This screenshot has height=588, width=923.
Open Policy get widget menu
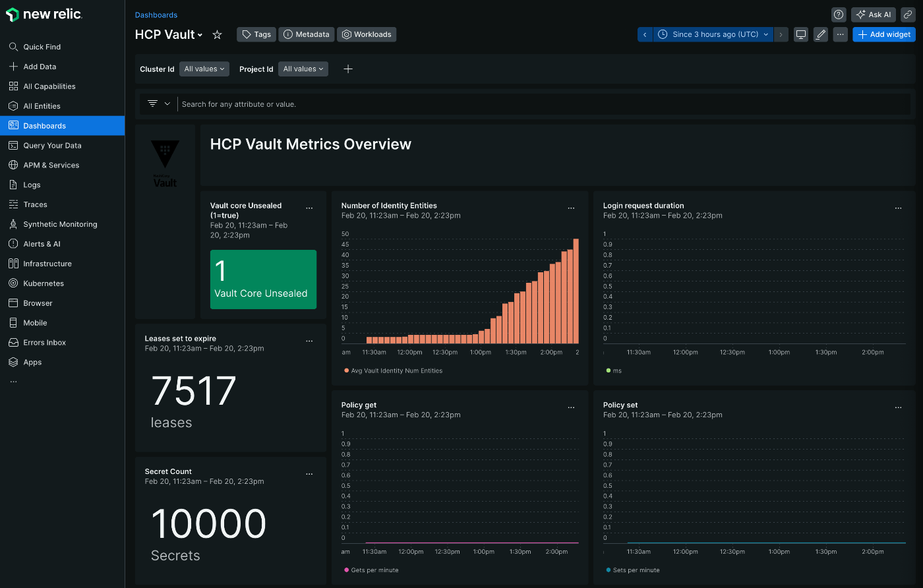pyautogui.click(x=571, y=408)
